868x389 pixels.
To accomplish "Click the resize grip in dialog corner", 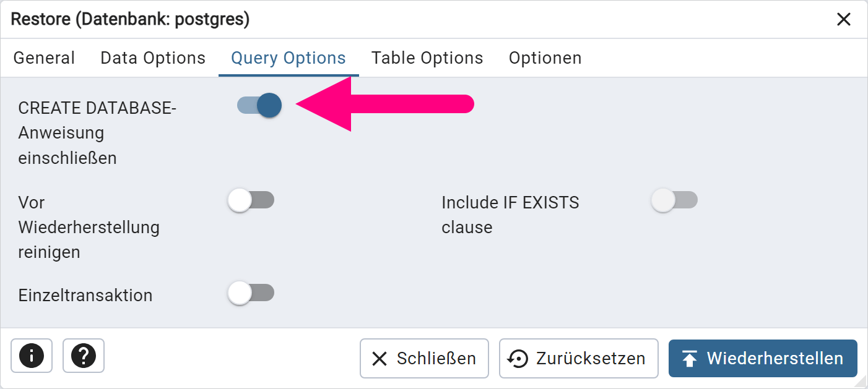I will 861,383.
